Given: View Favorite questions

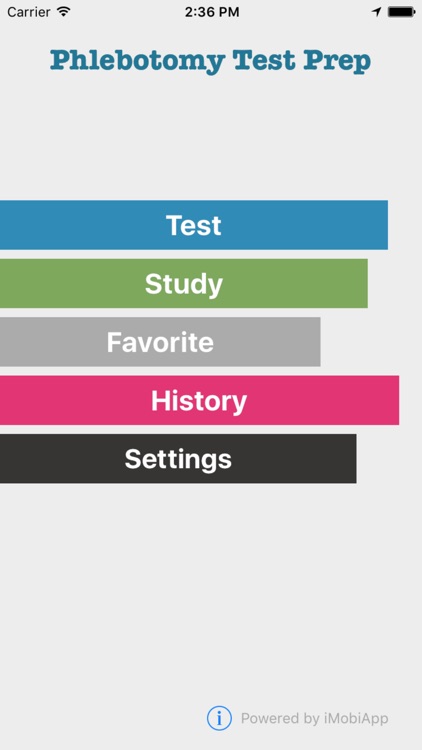Looking at the screenshot, I should (160, 342).
